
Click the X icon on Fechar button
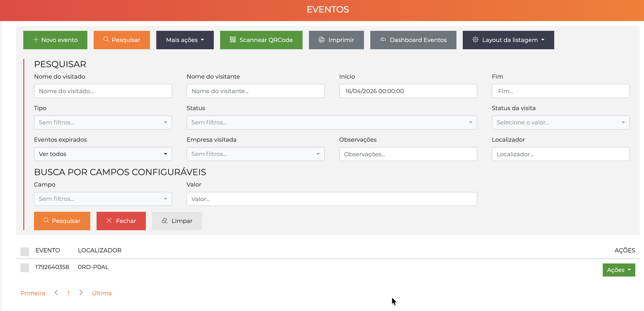click(x=109, y=220)
